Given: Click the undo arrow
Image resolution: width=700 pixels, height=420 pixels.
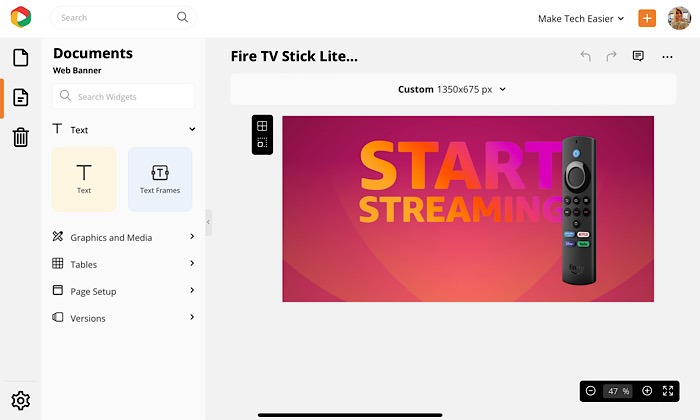Looking at the screenshot, I should [x=586, y=56].
